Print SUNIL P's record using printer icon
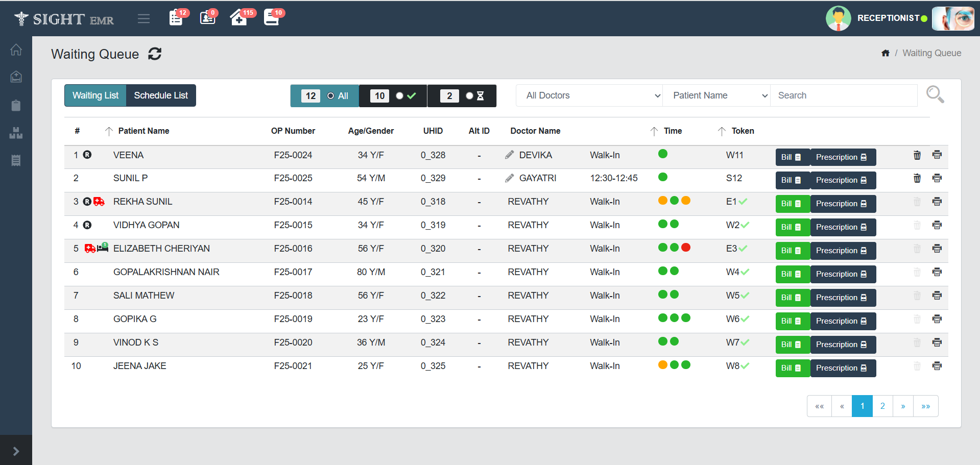Image resolution: width=980 pixels, height=465 pixels. [x=937, y=178]
